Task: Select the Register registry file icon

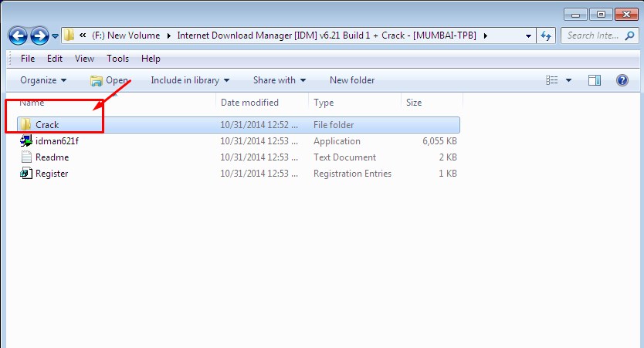Action: tap(26, 173)
